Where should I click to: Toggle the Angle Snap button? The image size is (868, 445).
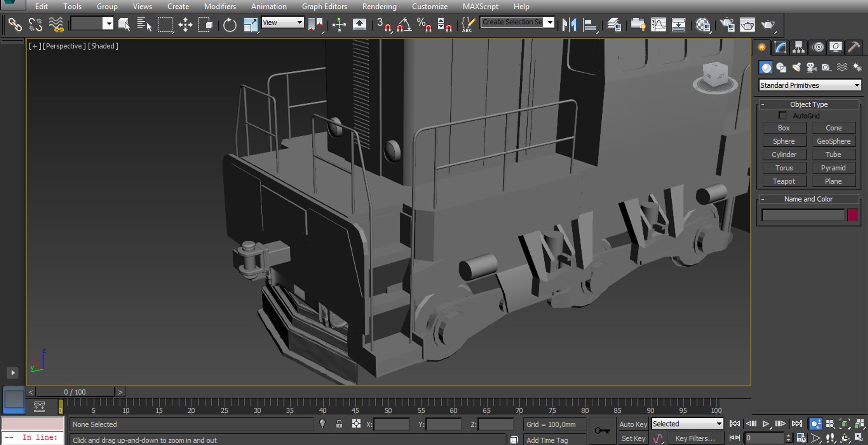[404, 24]
